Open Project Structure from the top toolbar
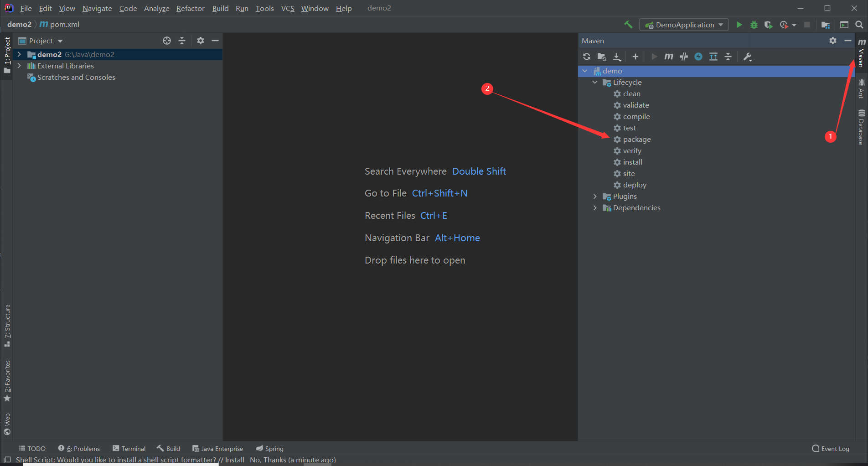Viewport: 868px width, 466px height. [x=826, y=25]
